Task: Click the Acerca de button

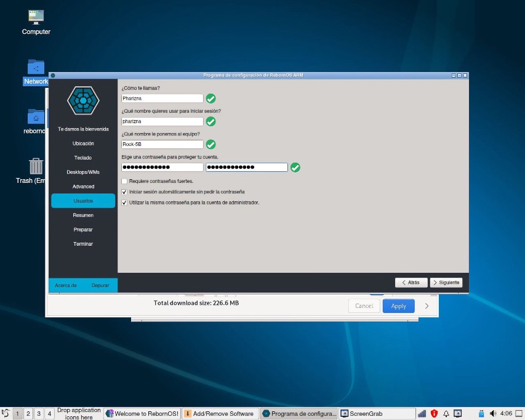Action: coord(66,285)
